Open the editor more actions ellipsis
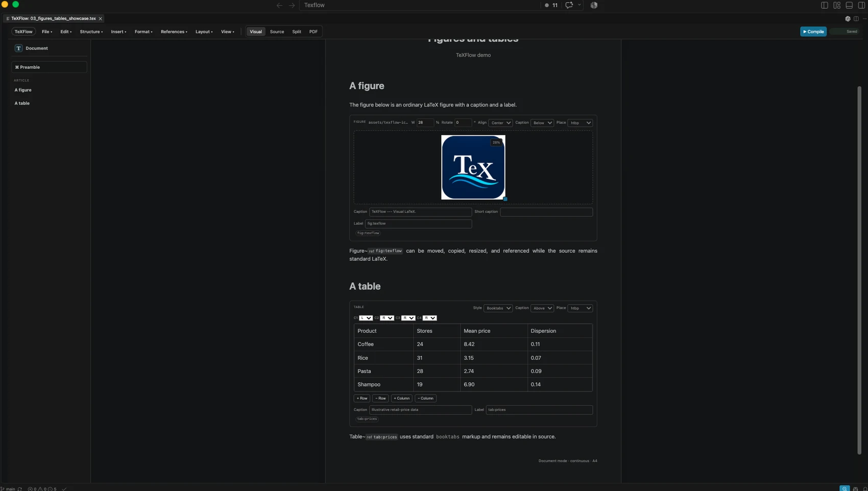This screenshot has width=868, height=491. [864, 19]
